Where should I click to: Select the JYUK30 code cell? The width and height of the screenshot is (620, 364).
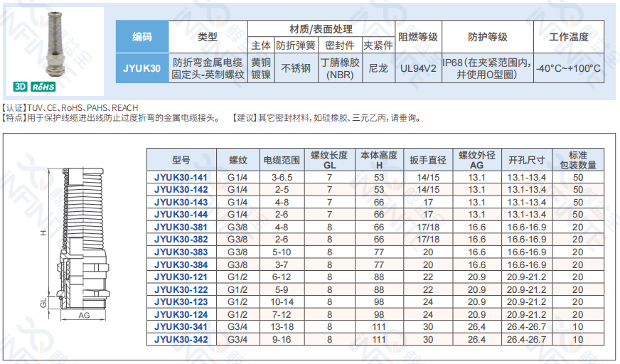point(142,68)
